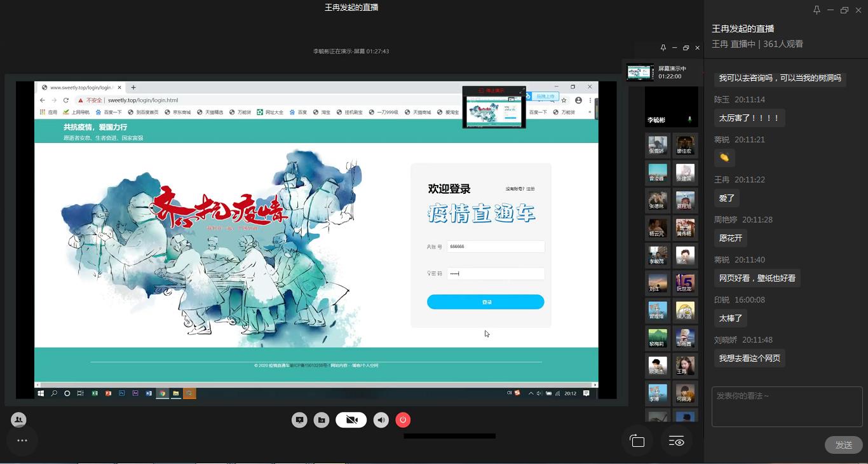Click the chat message 我想去看这个网页
Viewport: 868px width, 464px height.
[750, 358]
